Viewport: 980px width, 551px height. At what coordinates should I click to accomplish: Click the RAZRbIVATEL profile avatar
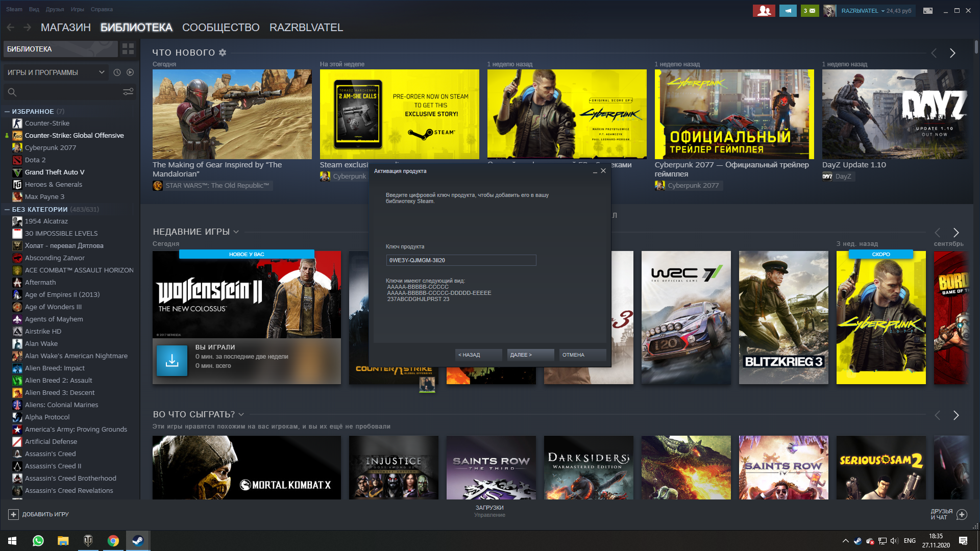coord(830,11)
